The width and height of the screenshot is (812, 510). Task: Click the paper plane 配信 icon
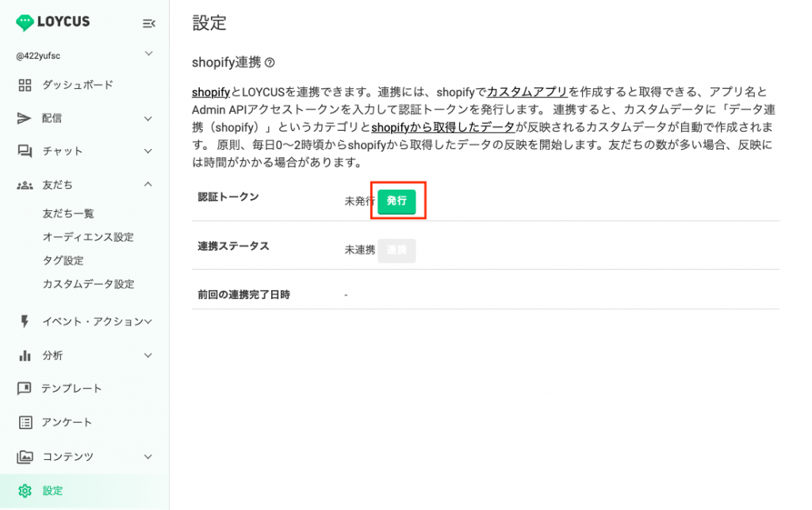tap(24, 118)
